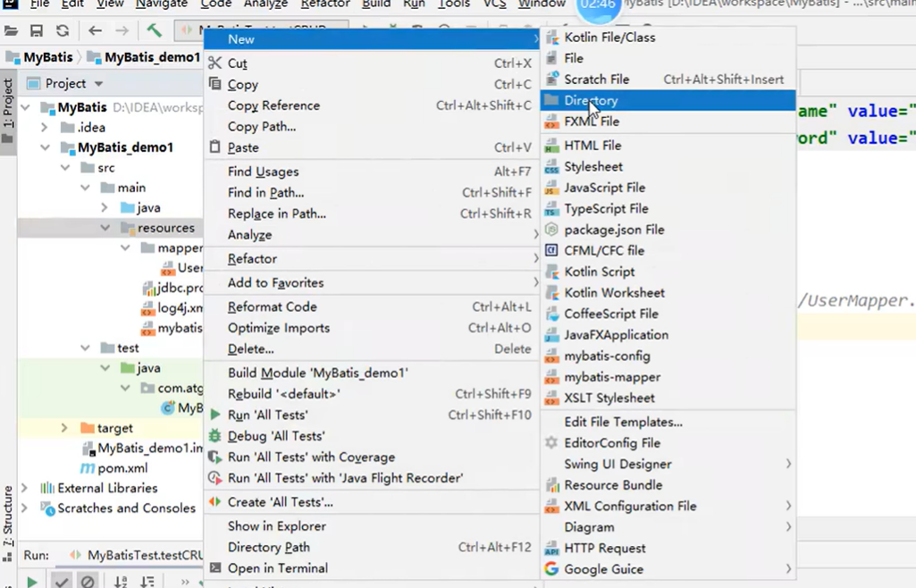Click Show in Explorer option

[277, 526]
